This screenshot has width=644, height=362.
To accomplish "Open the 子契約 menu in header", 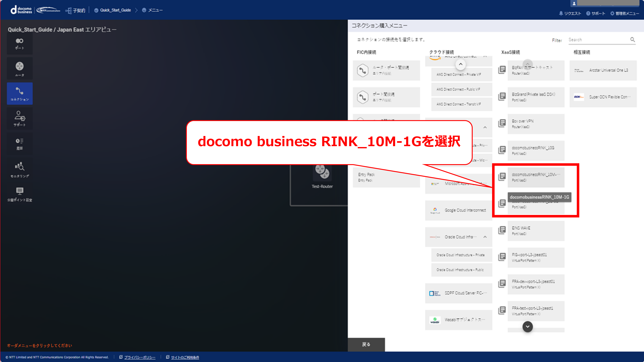I will coord(75,11).
